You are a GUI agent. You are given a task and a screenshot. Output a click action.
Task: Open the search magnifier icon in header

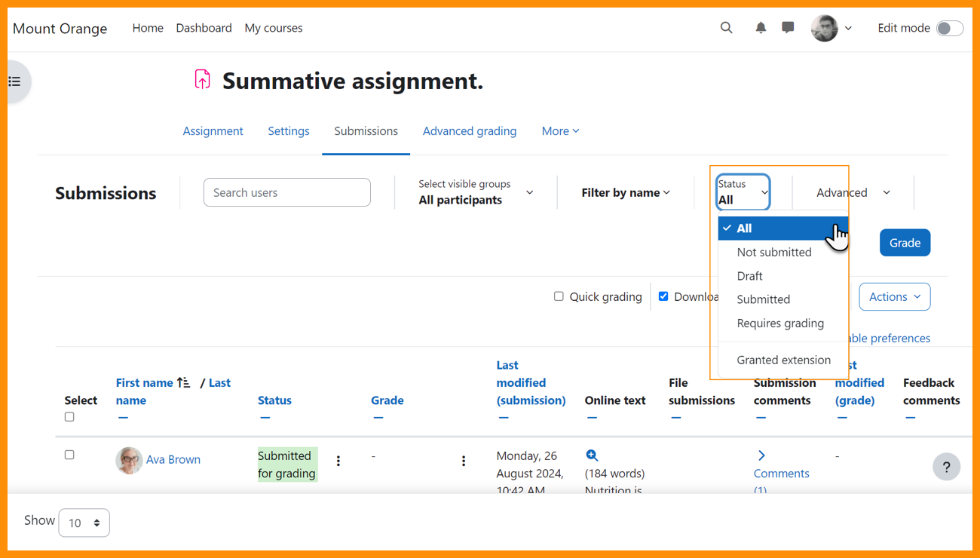point(726,28)
